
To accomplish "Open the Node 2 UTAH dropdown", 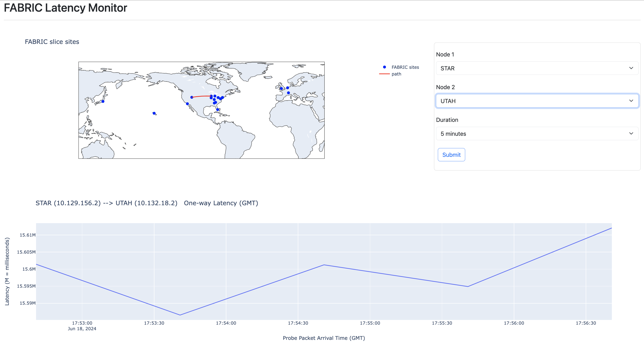I will pyautogui.click(x=537, y=101).
